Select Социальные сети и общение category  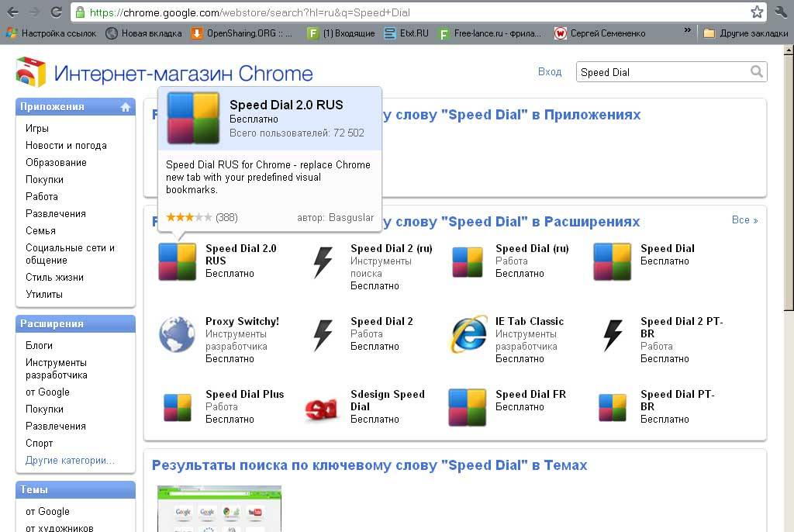70,254
